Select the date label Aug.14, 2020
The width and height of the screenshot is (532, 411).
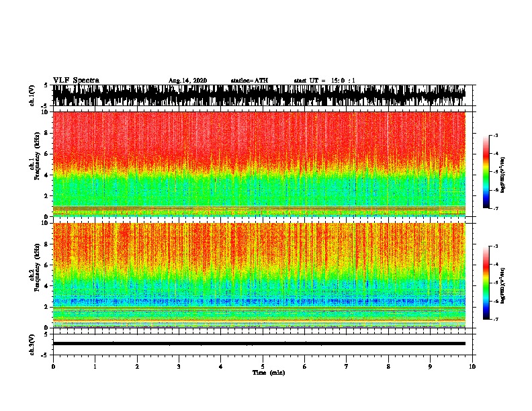click(187, 81)
